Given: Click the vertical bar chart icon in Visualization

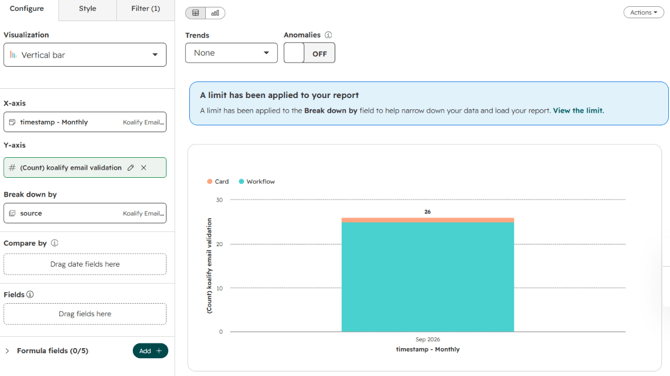Looking at the screenshot, I should coord(13,55).
